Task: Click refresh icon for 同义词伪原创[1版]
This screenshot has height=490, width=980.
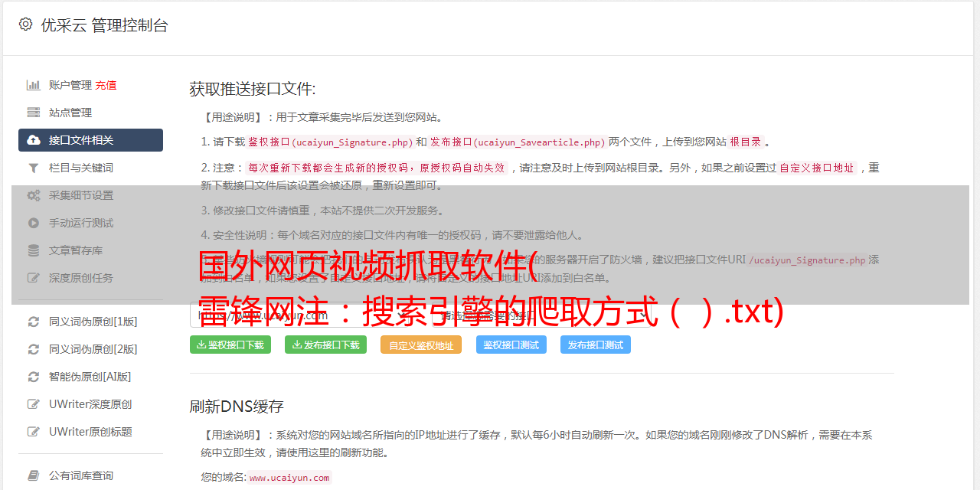Action: 34,322
